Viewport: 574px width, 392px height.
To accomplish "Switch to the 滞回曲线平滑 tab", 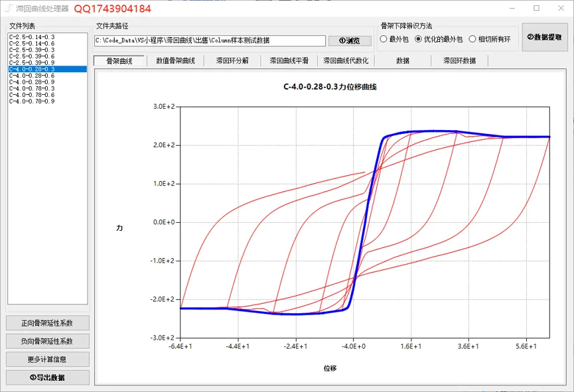I will point(289,61).
